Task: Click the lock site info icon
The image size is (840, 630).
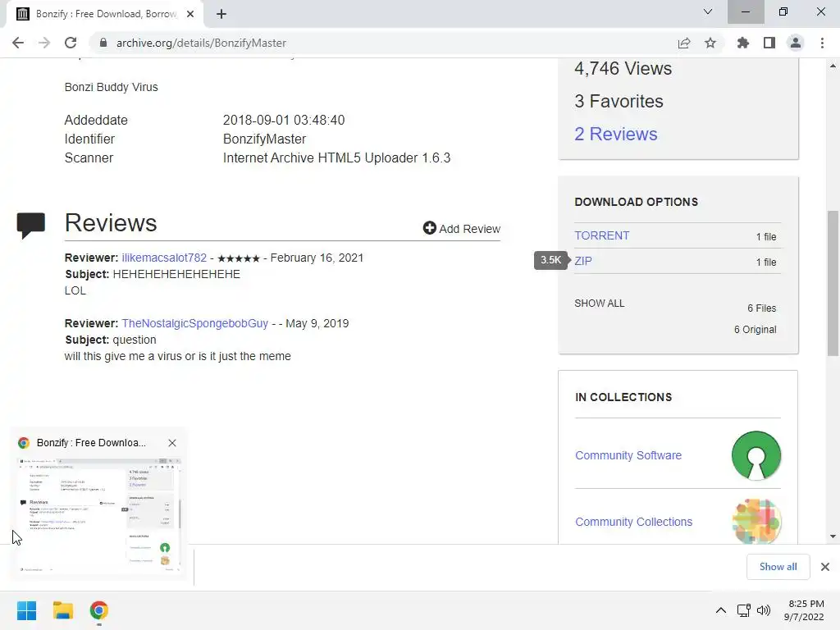Action: (103, 43)
